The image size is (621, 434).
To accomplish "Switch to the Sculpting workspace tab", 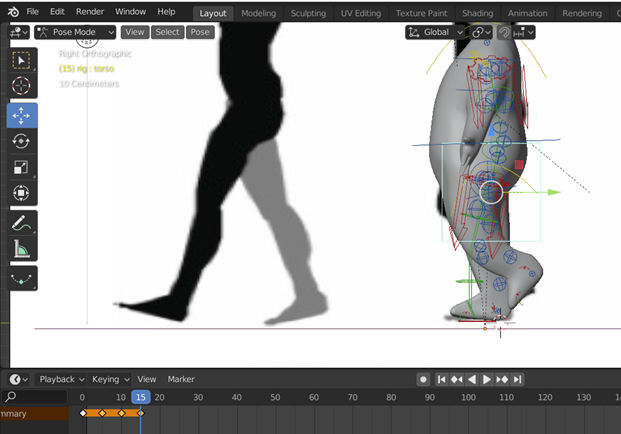I will (x=308, y=13).
